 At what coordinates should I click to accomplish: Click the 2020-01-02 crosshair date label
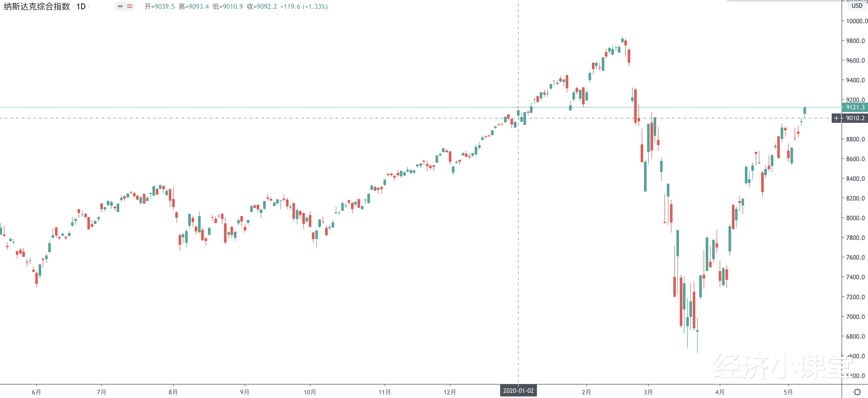click(518, 390)
